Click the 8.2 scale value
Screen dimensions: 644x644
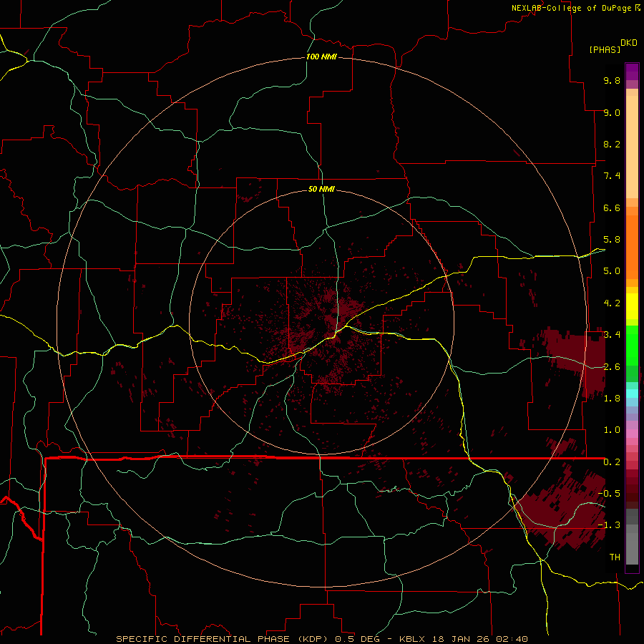(612, 145)
